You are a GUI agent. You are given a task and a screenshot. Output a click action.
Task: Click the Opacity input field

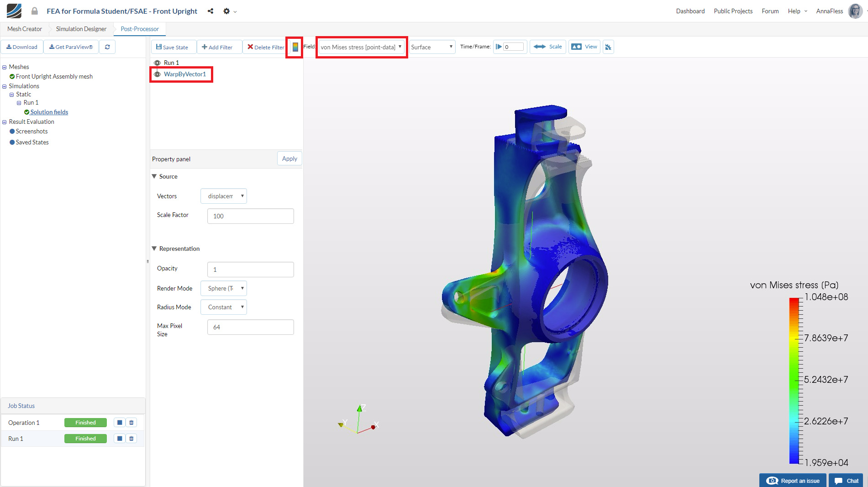(x=250, y=270)
